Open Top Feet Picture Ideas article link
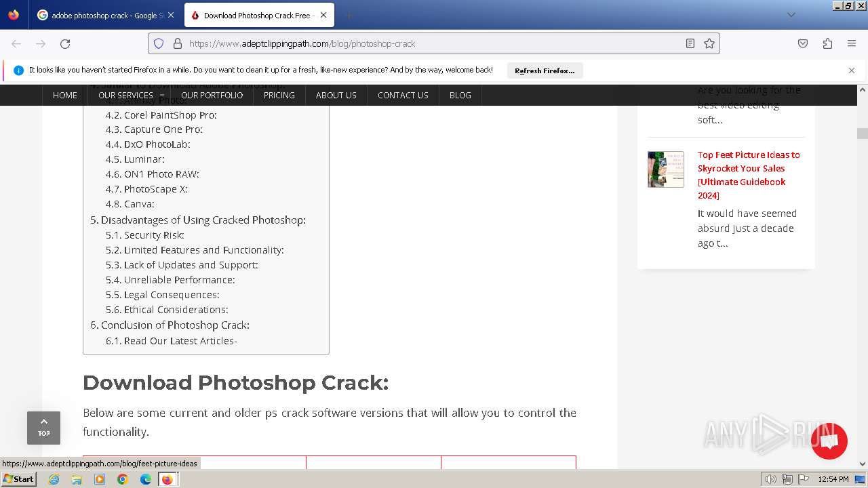868x488 pixels. (749, 175)
